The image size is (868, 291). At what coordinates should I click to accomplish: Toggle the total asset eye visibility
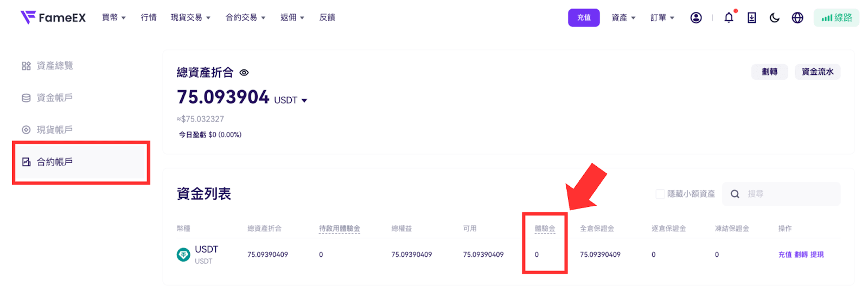pyautogui.click(x=244, y=73)
